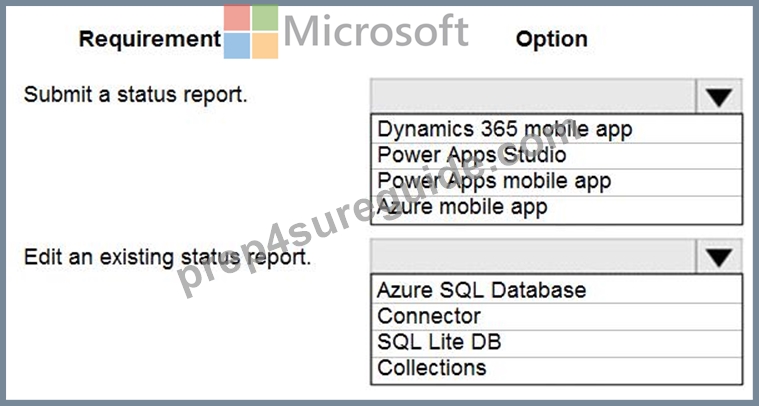759x406 pixels.
Task: Click the Microsoft four-square logo
Action: (251, 32)
